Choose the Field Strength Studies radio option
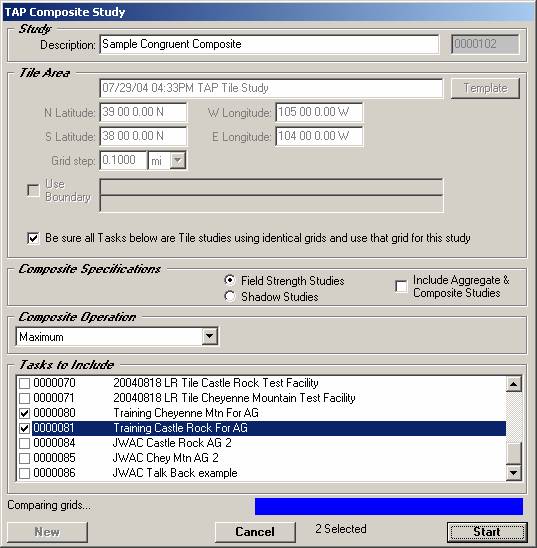Screen dimensions: 537x548 click(230, 280)
